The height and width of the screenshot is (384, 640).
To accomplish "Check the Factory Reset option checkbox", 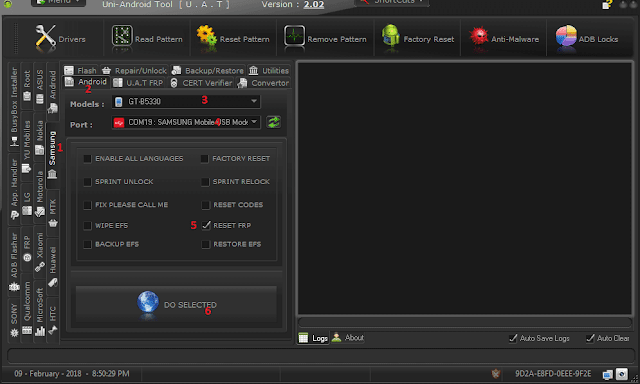I will coord(204,158).
